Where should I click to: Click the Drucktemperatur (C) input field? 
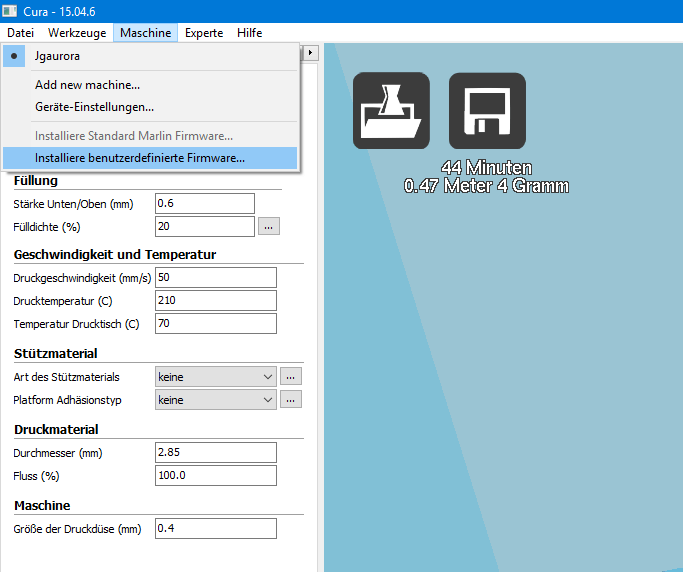pyautogui.click(x=216, y=301)
